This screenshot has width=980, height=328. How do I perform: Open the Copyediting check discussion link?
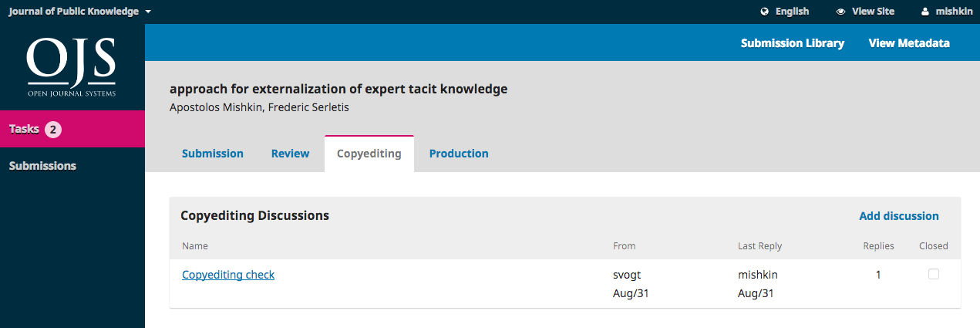228,274
